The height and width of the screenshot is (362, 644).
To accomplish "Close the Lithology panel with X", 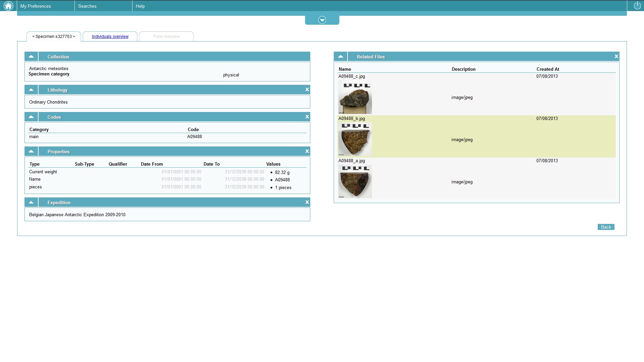I will (307, 89).
